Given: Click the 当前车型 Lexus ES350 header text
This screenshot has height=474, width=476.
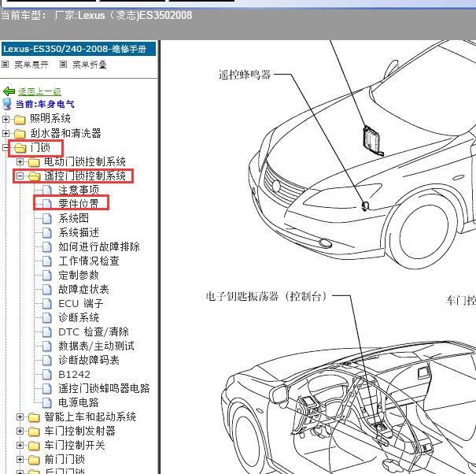Looking at the screenshot, I should (x=96, y=15).
